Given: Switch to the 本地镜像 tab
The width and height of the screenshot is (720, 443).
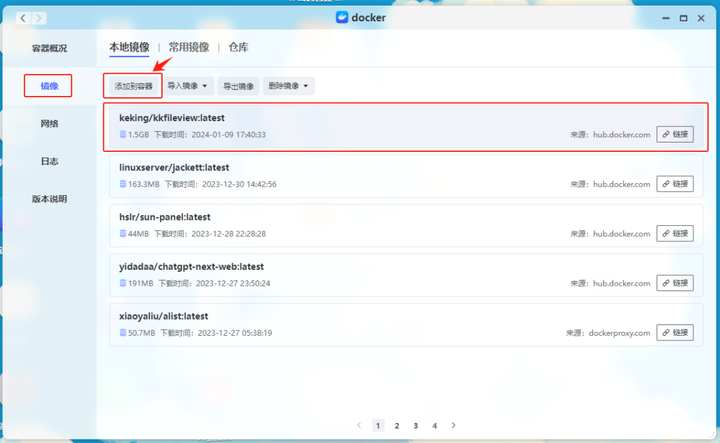Looking at the screenshot, I should 129,47.
